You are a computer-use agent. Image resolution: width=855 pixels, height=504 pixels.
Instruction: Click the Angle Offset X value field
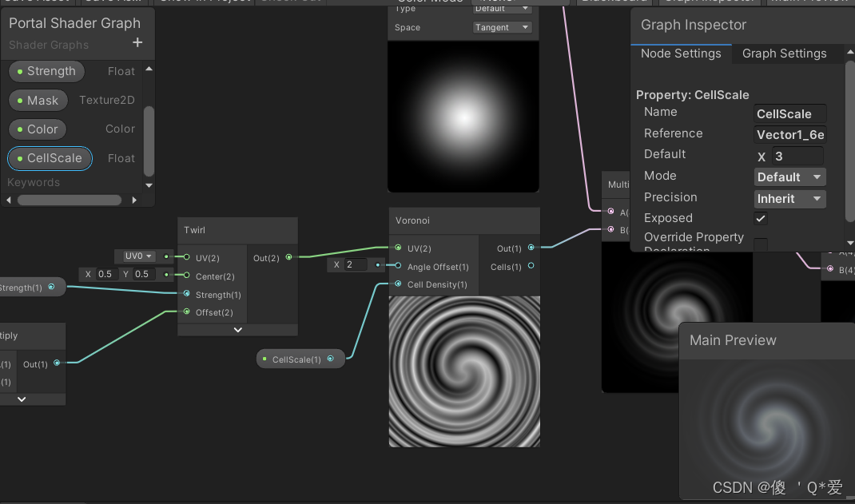(x=355, y=265)
